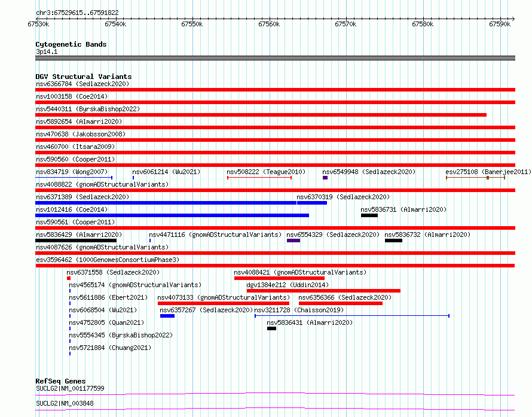
Task: Click the purple nsv6549948 block
Action: (325, 178)
